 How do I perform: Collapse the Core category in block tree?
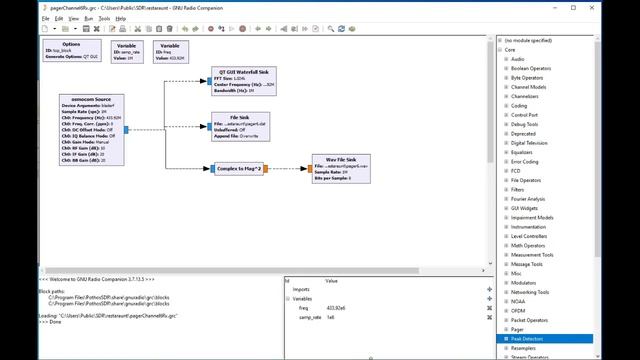[500, 50]
